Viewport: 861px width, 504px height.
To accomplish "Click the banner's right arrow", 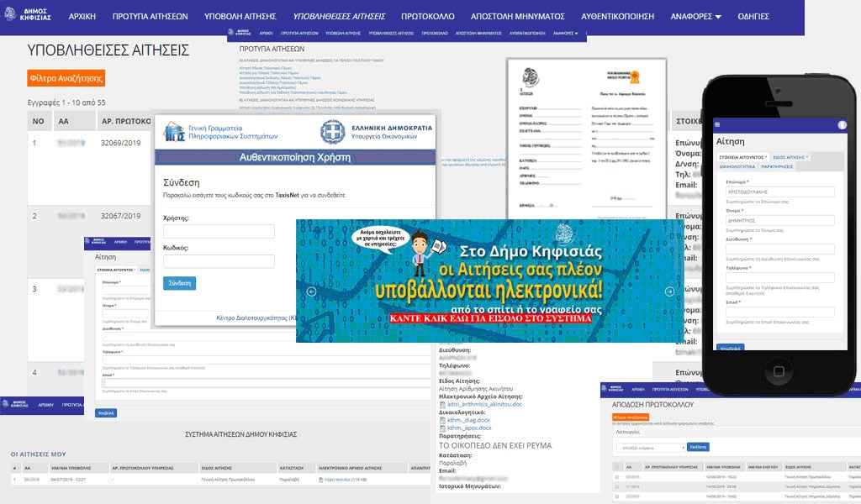I will (x=669, y=291).
